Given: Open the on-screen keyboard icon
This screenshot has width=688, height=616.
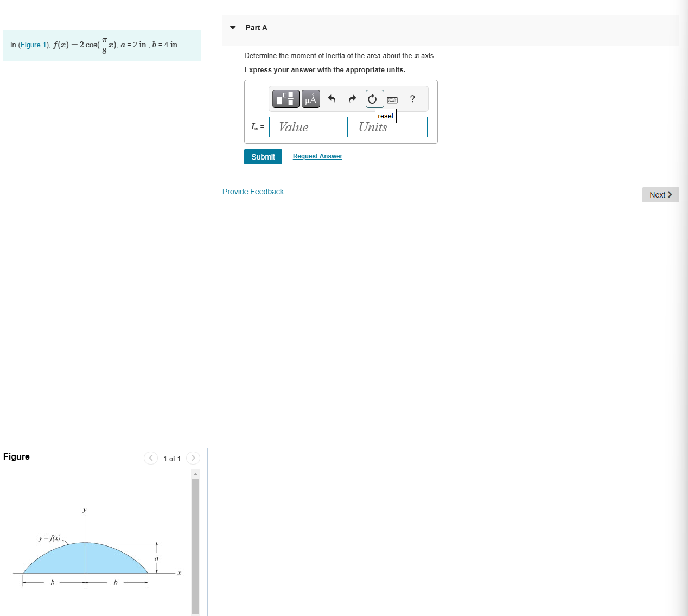Looking at the screenshot, I should click(392, 99).
